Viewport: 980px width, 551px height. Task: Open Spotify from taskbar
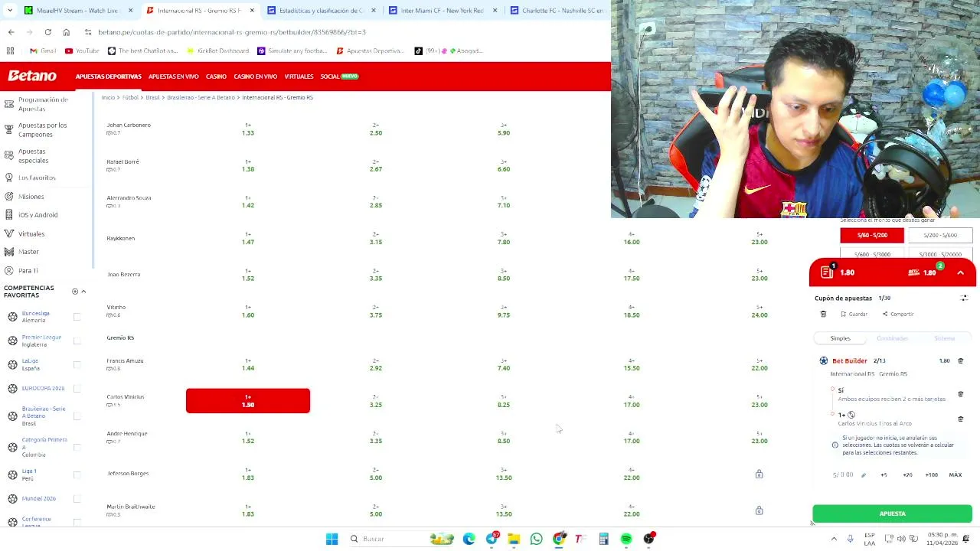point(626,539)
